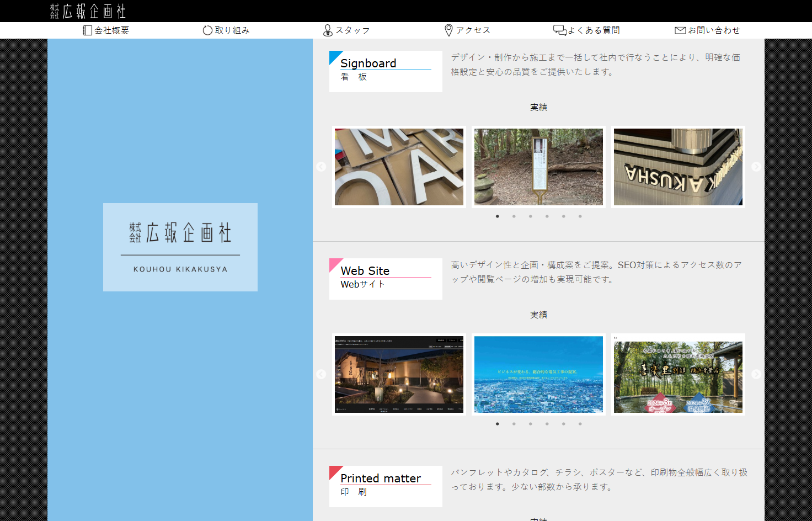Open the 取り組み menu item
Image resolution: width=812 pixels, height=521 pixels.
tap(226, 30)
